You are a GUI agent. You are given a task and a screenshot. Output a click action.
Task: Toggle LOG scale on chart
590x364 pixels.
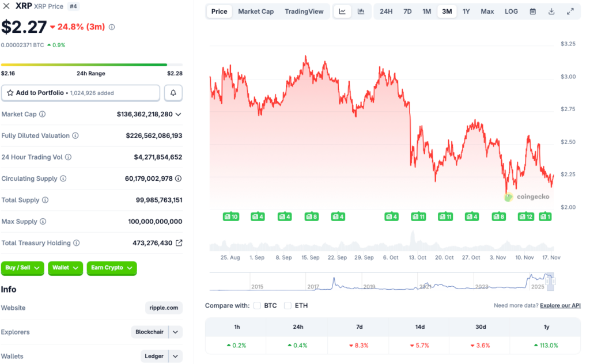pos(511,12)
